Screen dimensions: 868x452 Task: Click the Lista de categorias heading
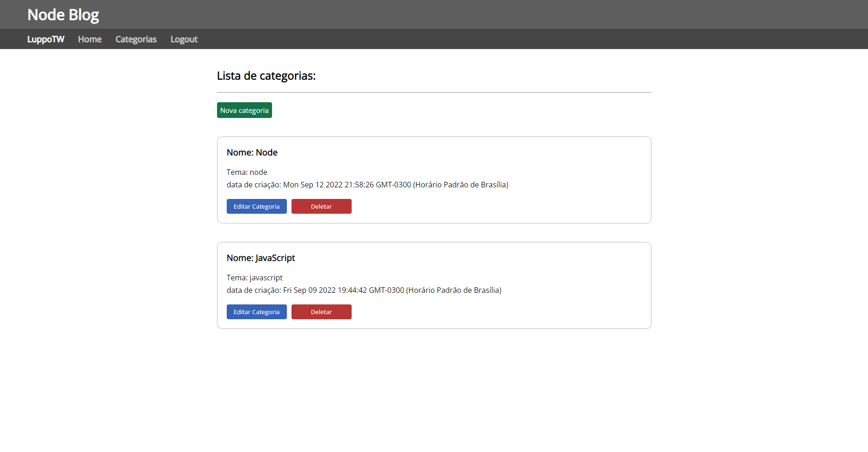[x=267, y=75]
